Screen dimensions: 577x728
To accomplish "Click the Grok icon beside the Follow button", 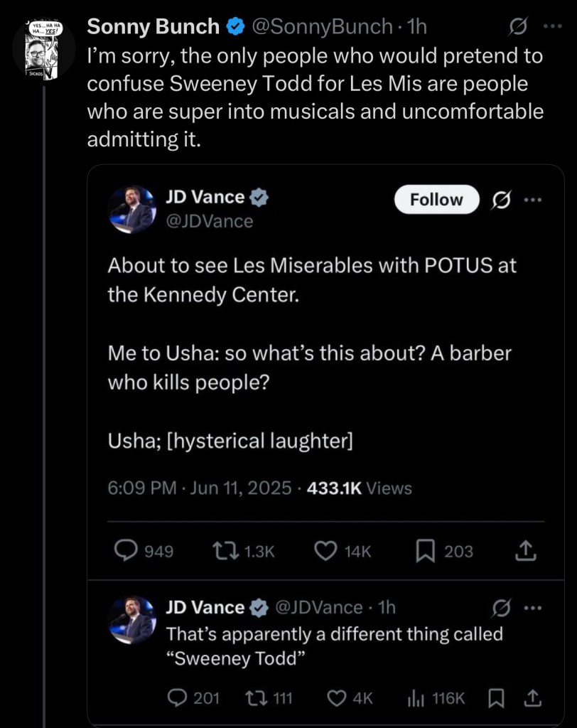I will click(x=502, y=200).
